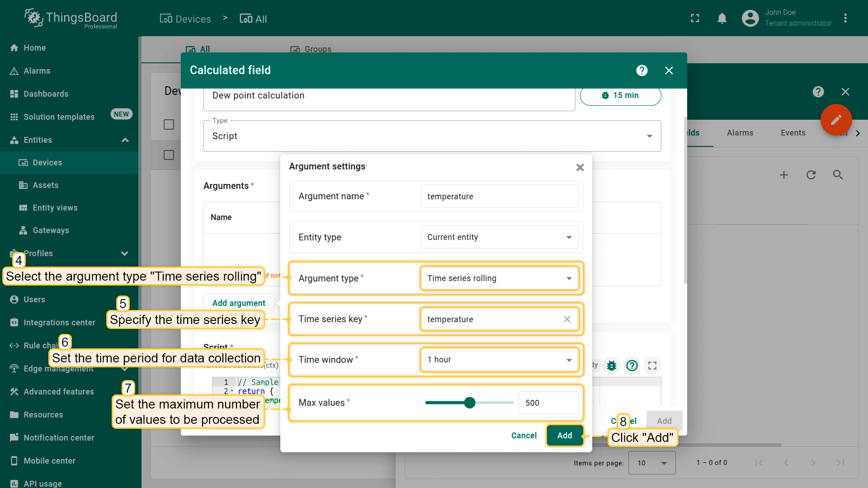Click the notifications bell icon
Viewport: 868px width, 488px height.
[x=722, y=19]
